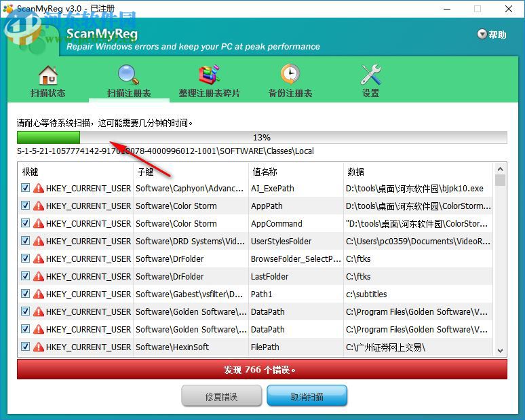
Task: Select the D:\tools\桌面\河东软件园\bjpk10.exe data cell
Action: tap(414, 189)
